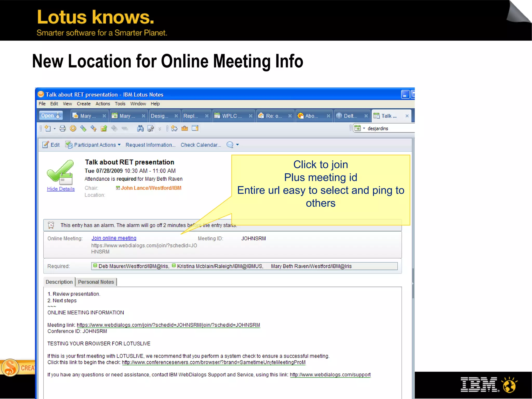Click the grayed paperclip toolbar icon
532x399 pixels.
pyautogui.click(x=125, y=128)
